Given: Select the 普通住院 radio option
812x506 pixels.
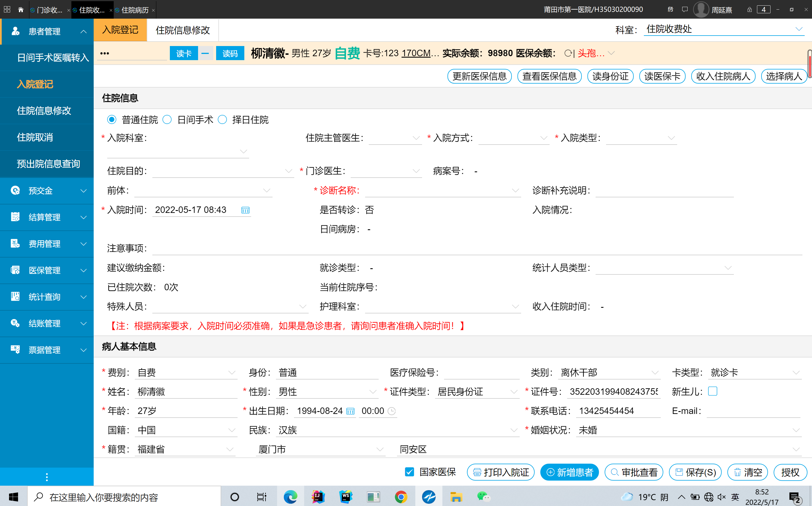Looking at the screenshot, I should pyautogui.click(x=112, y=119).
